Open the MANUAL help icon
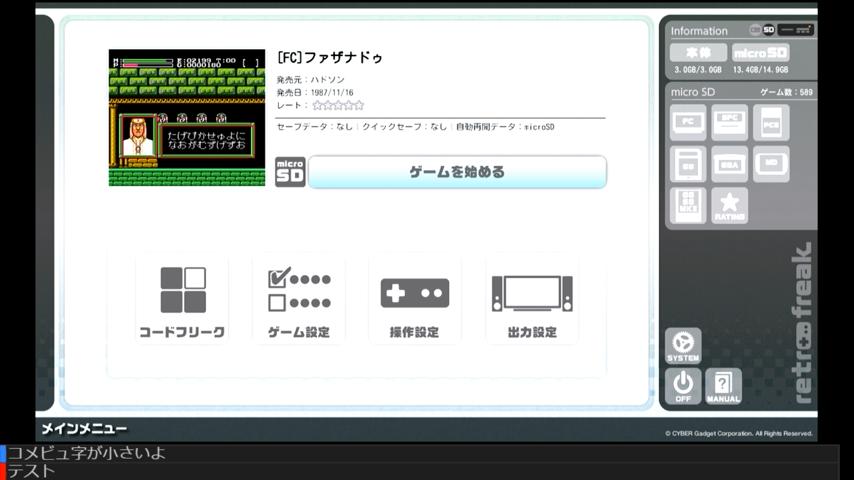 (x=723, y=386)
